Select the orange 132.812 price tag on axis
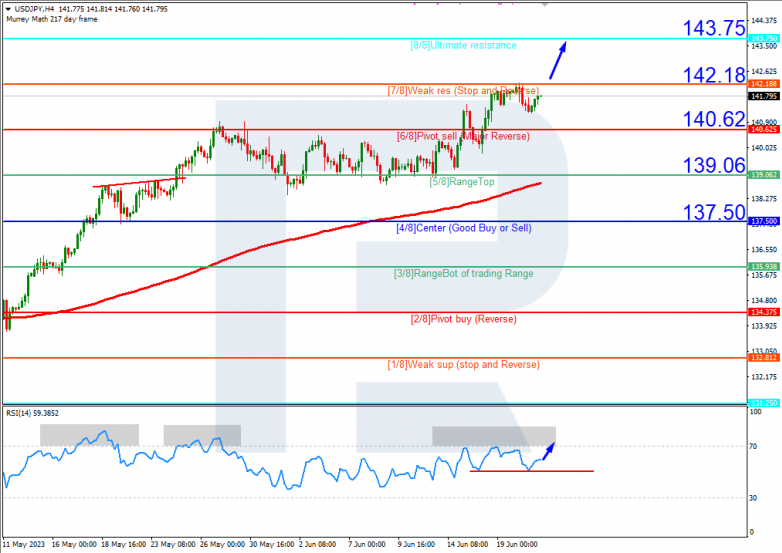782x553 pixels. (x=764, y=358)
